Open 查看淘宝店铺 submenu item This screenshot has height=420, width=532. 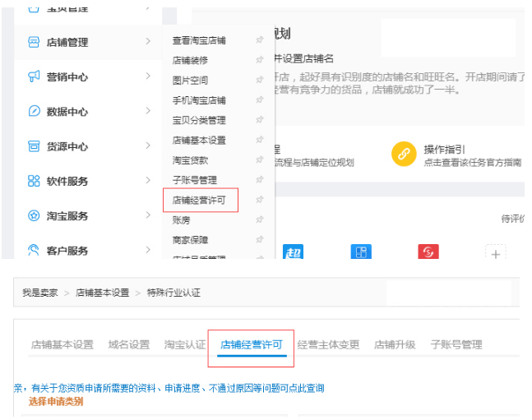click(x=199, y=40)
